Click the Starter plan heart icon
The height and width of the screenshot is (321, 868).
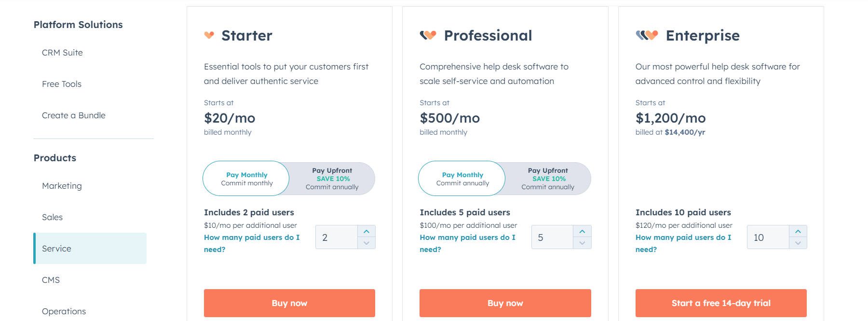tap(209, 35)
